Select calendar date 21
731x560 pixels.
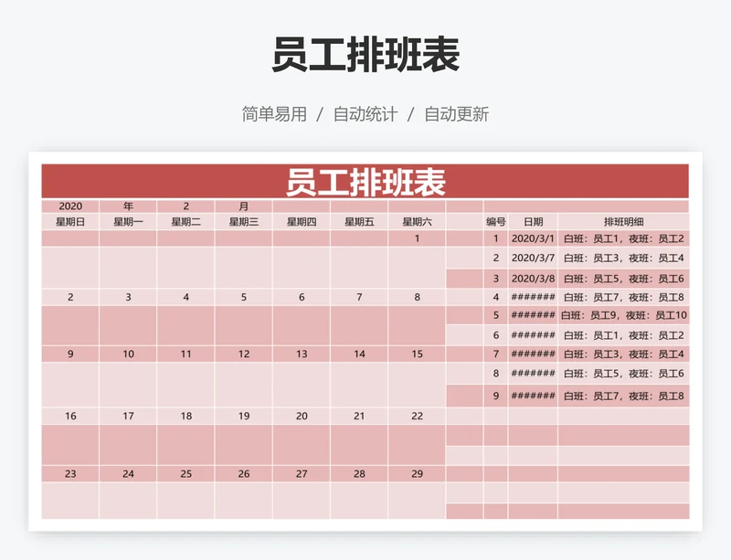click(x=359, y=416)
